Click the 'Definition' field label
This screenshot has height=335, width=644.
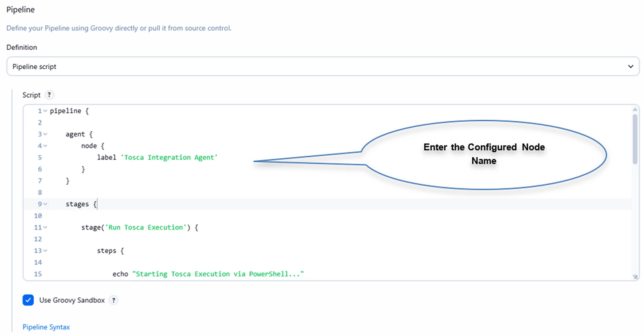click(x=22, y=47)
